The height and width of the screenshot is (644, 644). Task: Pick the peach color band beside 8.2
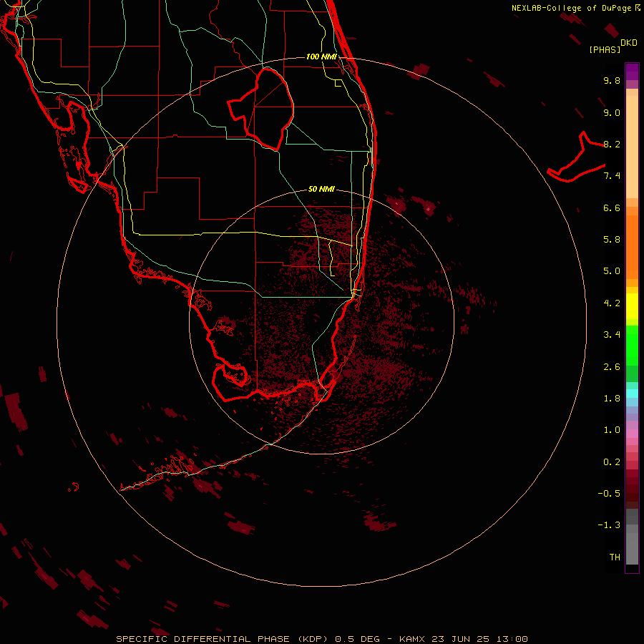click(632, 147)
